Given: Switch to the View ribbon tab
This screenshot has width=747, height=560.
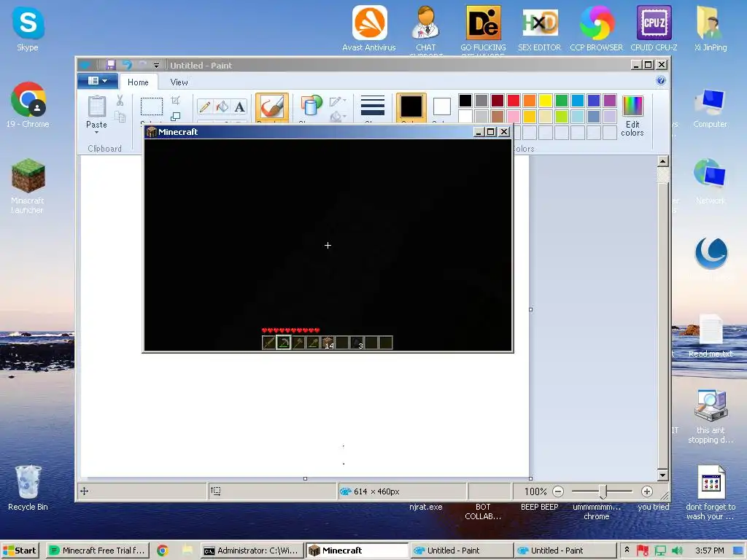Looking at the screenshot, I should pyautogui.click(x=179, y=82).
